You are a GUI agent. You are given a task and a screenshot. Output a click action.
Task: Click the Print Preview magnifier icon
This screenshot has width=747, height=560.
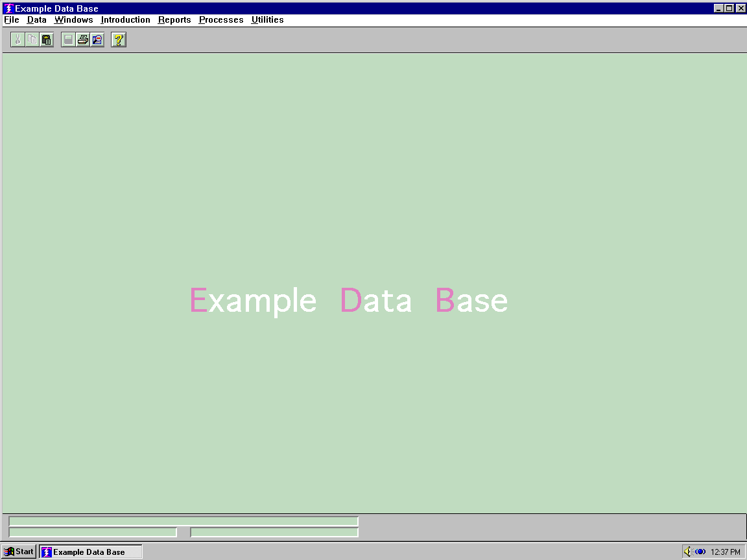pyautogui.click(x=97, y=40)
